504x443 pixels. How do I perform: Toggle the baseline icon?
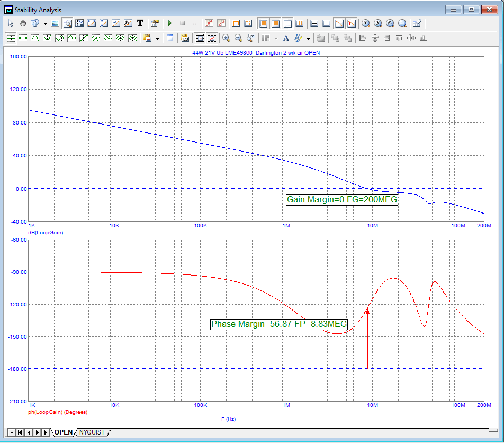pyautogui.click(x=314, y=23)
